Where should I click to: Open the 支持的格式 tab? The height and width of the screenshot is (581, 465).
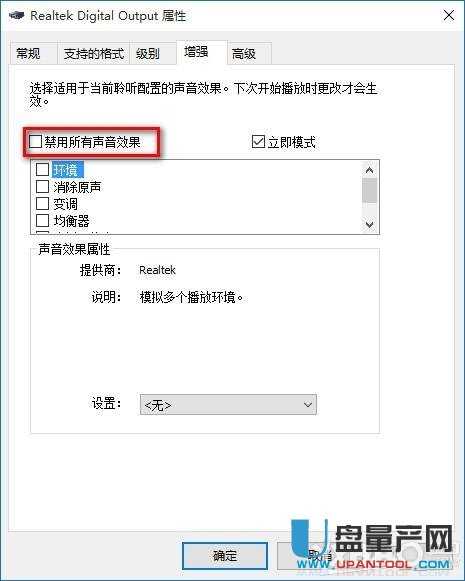point(93,54)
